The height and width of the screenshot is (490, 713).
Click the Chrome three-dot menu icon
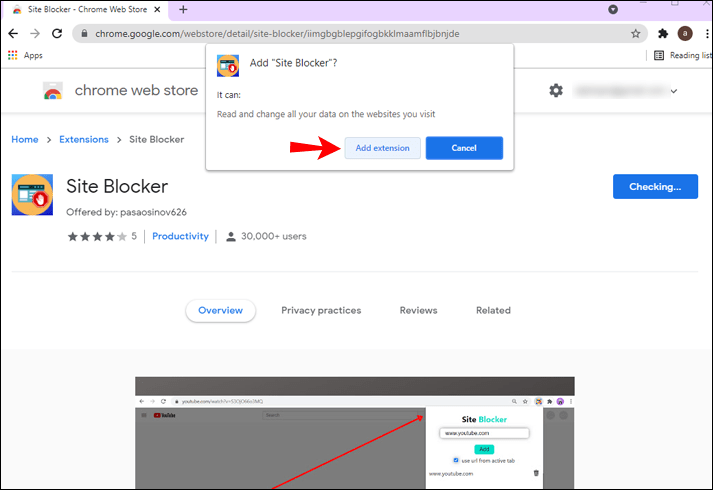tap(707, 34)
